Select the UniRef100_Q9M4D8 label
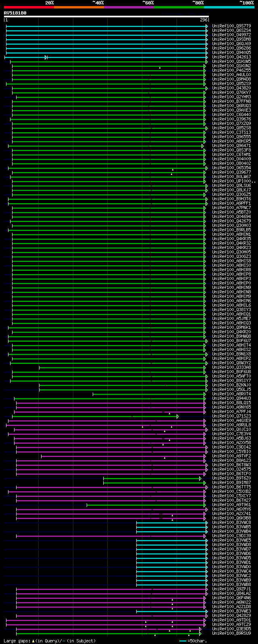The height and width of the screenshot is (644, 258). pos(231,79)
